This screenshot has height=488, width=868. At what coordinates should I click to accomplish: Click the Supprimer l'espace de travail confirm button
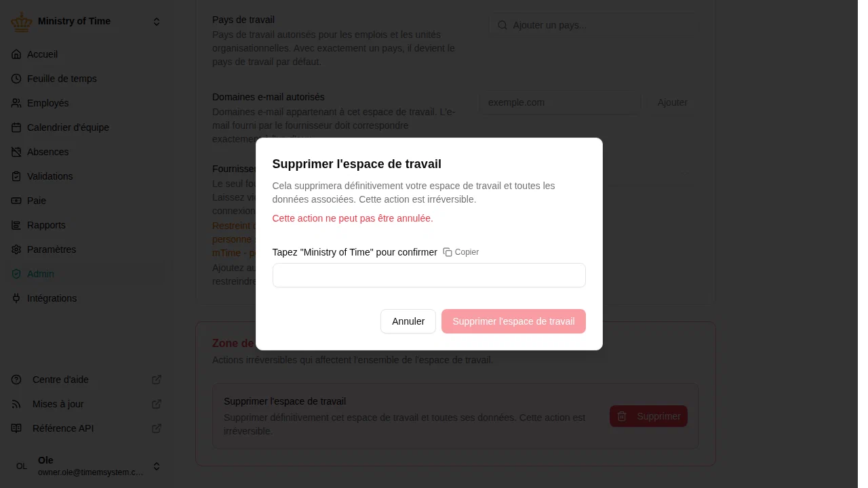click(513, 321)
